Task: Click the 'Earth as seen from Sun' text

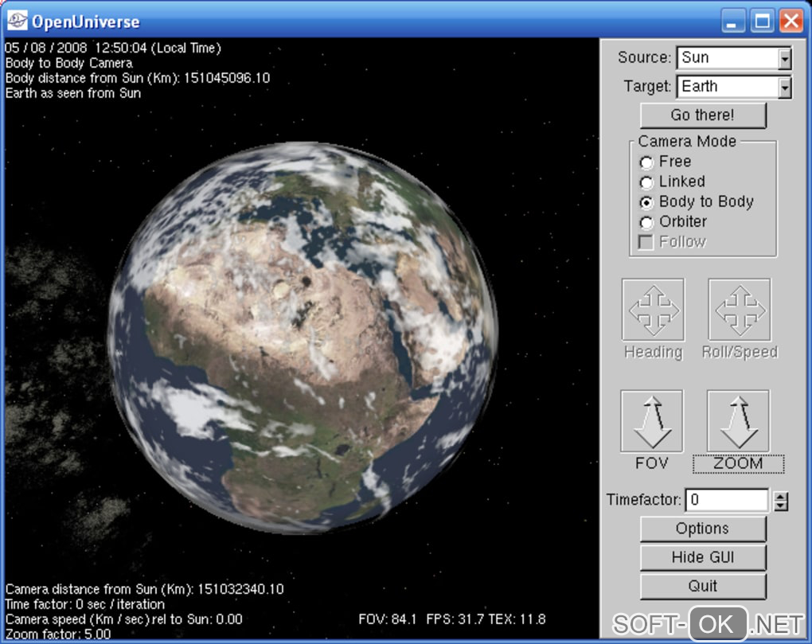Action: [x=73, y=93]
